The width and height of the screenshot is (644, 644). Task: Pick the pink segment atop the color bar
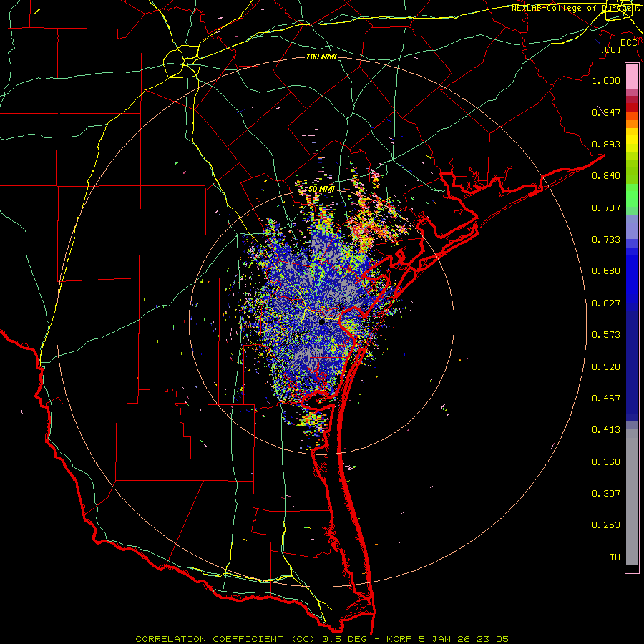[632, 77]
